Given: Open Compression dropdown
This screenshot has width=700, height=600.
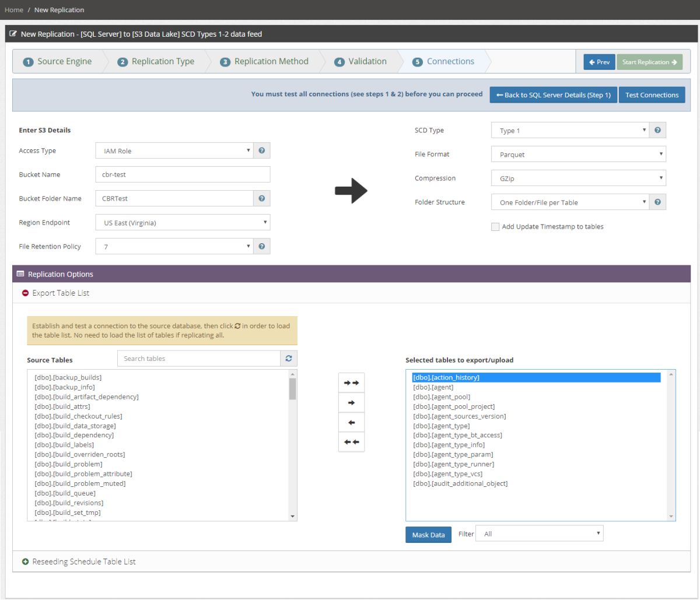Looking at the screenshot, I should pyautogui.click(x=579, y=178).
